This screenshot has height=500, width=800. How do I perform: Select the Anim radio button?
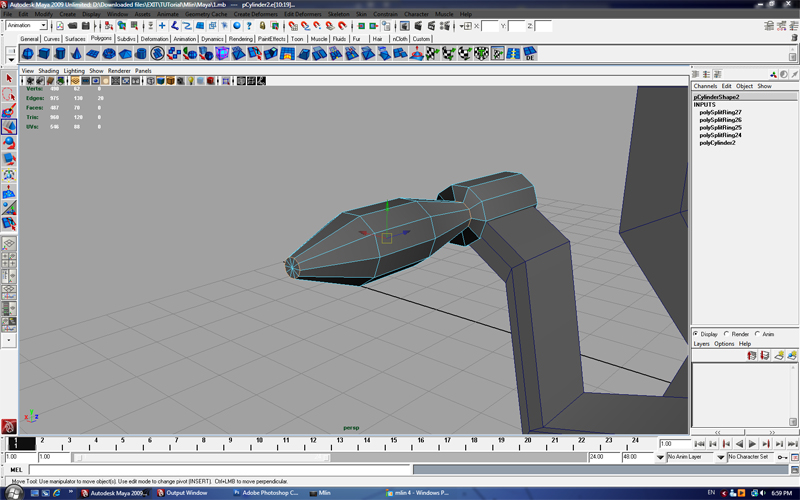click(x=757, y=334)
